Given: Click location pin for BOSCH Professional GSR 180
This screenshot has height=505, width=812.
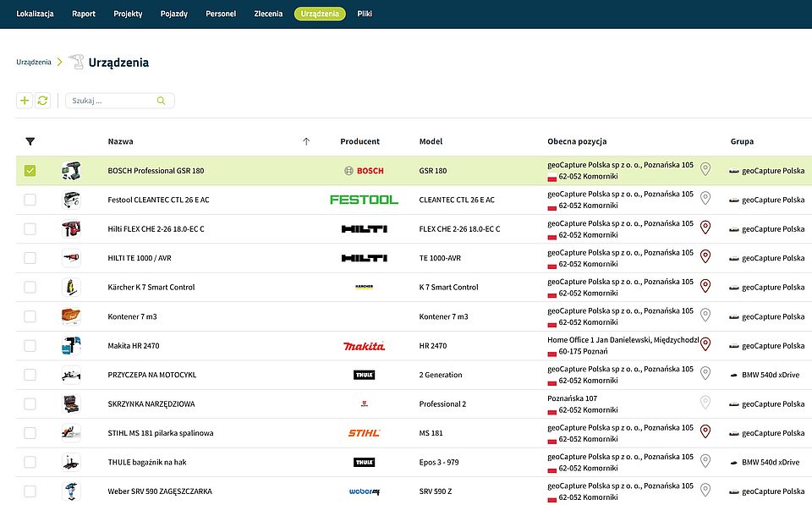Looking at the screenshot, I should [705, 169].
